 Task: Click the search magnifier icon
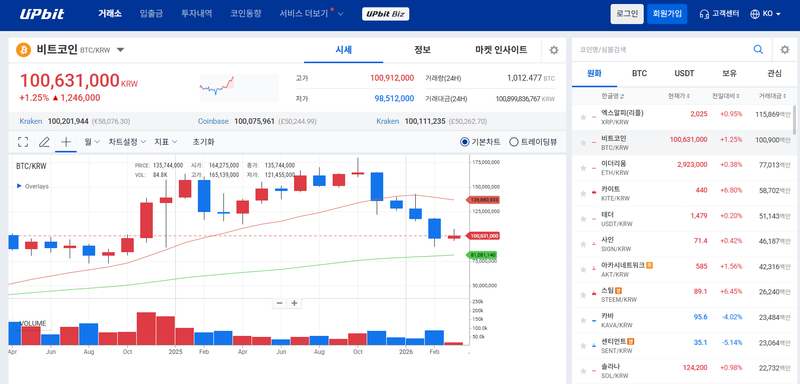[759, 49]
